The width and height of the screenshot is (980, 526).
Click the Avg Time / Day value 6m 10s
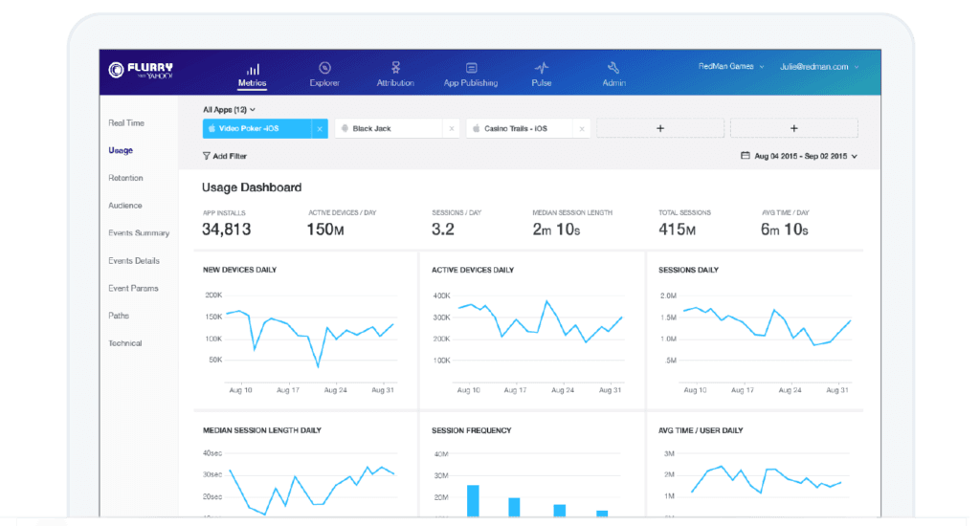point(785,230)
